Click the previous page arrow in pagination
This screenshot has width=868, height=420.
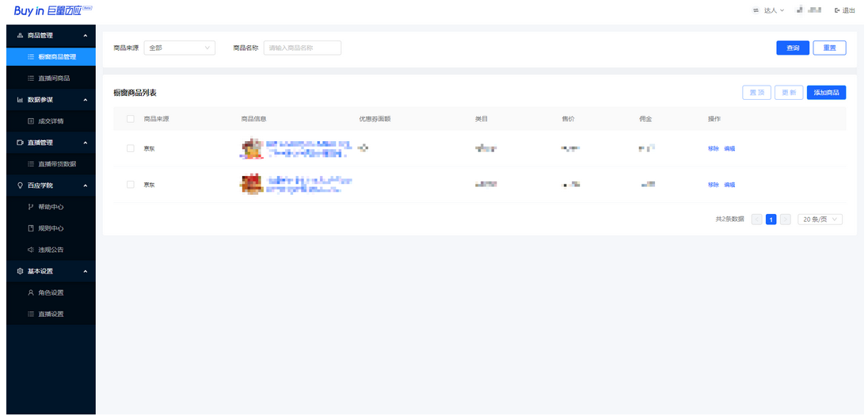tap(757, 220)
